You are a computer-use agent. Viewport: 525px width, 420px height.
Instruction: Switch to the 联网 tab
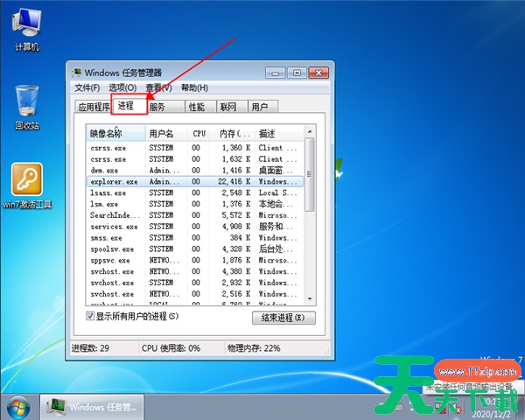coord(228,107)
